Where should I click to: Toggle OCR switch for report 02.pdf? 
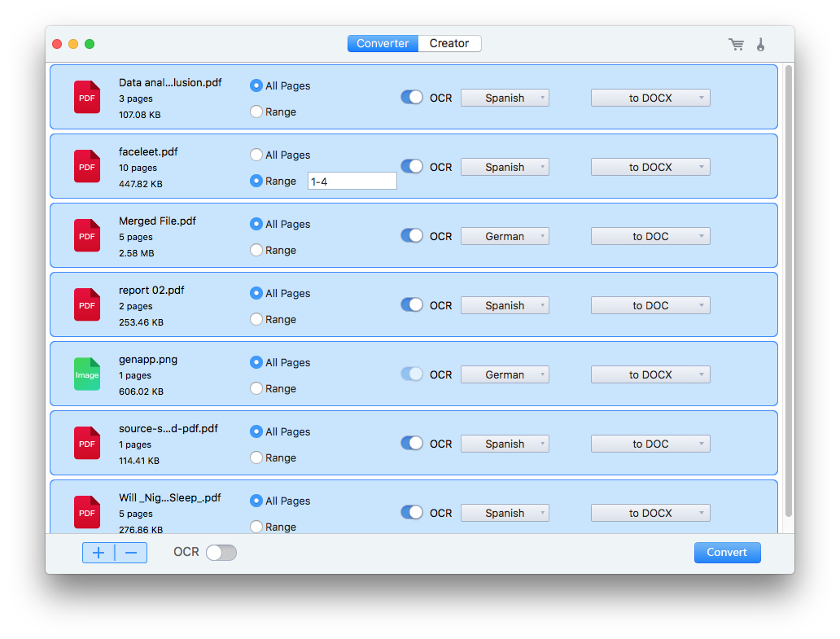click(x=412, y=304)
